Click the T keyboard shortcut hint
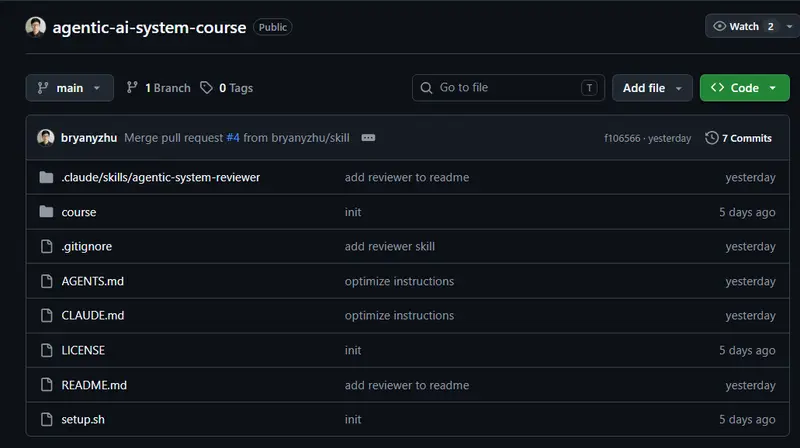 [589, 88]
